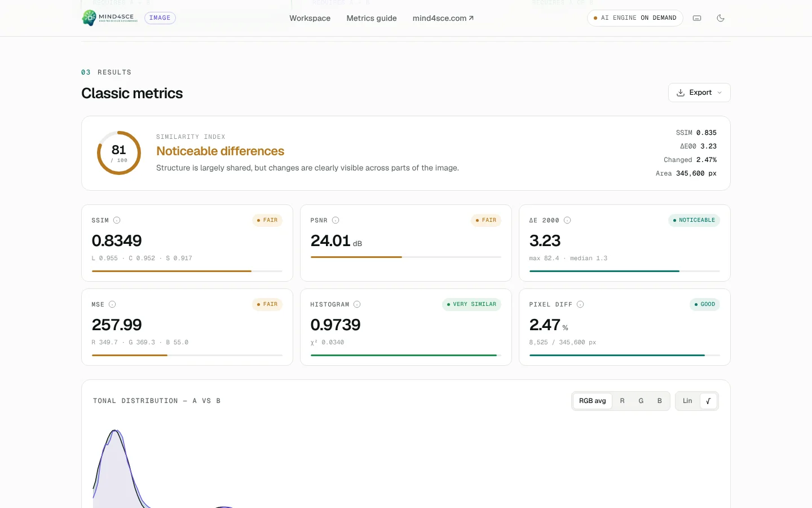Select the G channel option
812x508 pixels.
(641, 401)
